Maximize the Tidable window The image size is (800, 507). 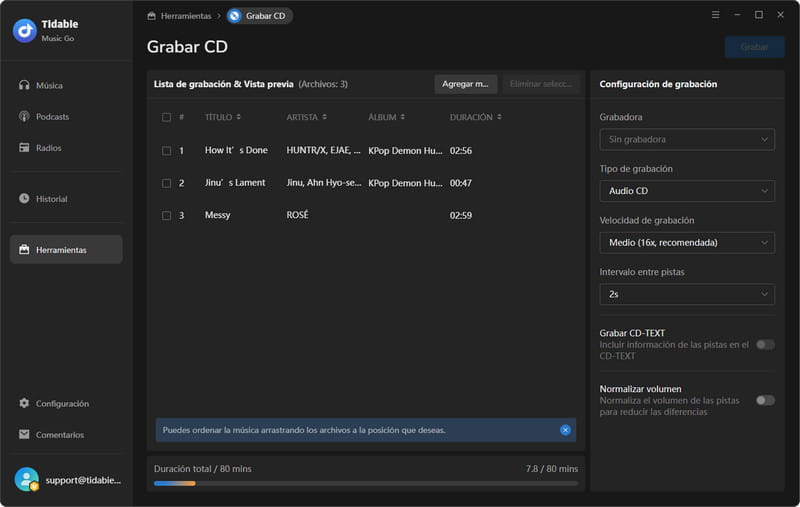tap(759, 15)
